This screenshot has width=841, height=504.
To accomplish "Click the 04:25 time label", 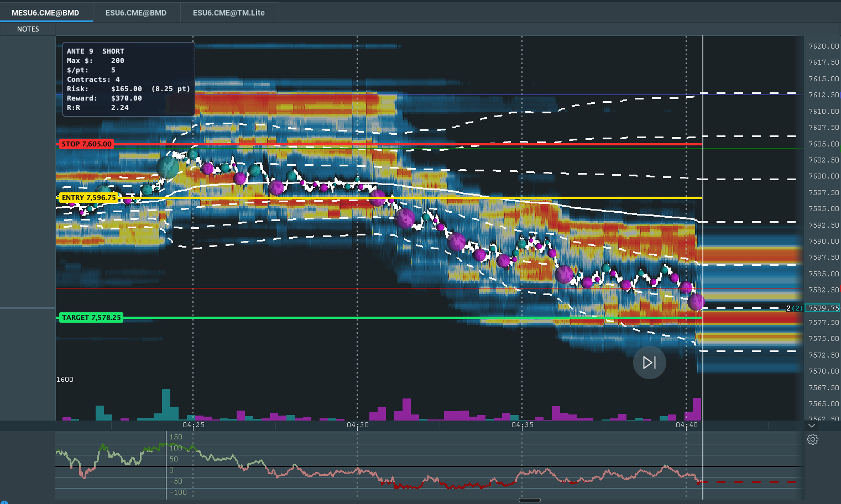I will click(x=194, y=425).
